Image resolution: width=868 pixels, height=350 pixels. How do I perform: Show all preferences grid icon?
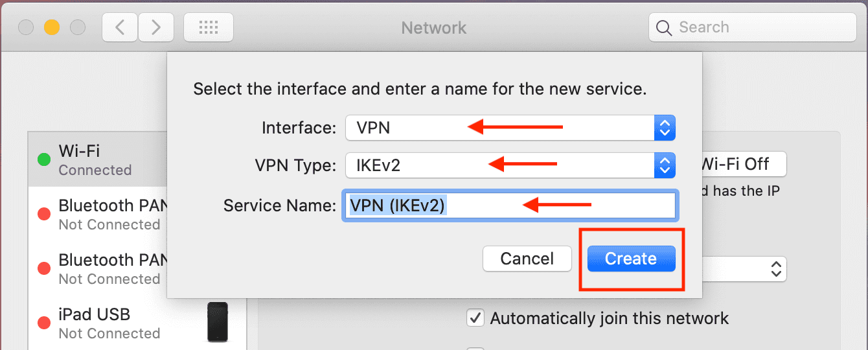pos(209,27)
